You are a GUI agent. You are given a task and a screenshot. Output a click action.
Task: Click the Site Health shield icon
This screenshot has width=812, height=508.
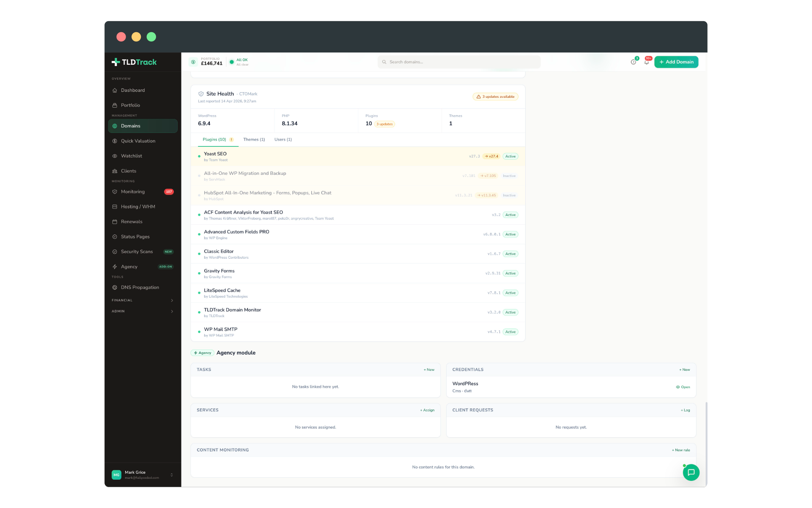coord(201,94)
